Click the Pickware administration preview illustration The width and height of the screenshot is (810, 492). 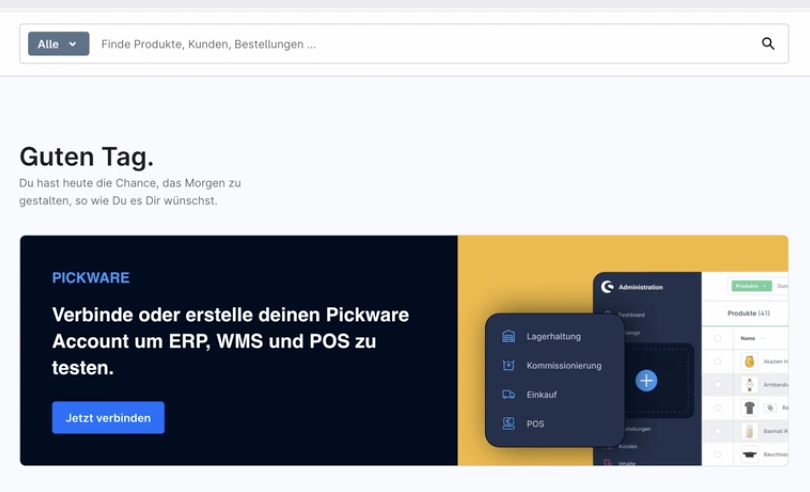[x=623, y=350]
